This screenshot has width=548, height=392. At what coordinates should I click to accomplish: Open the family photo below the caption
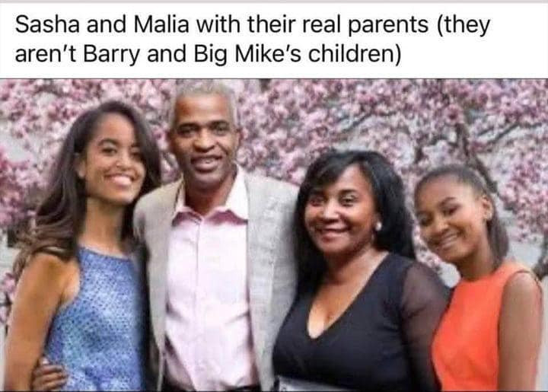pyautogui.click(x=274, y=234)
